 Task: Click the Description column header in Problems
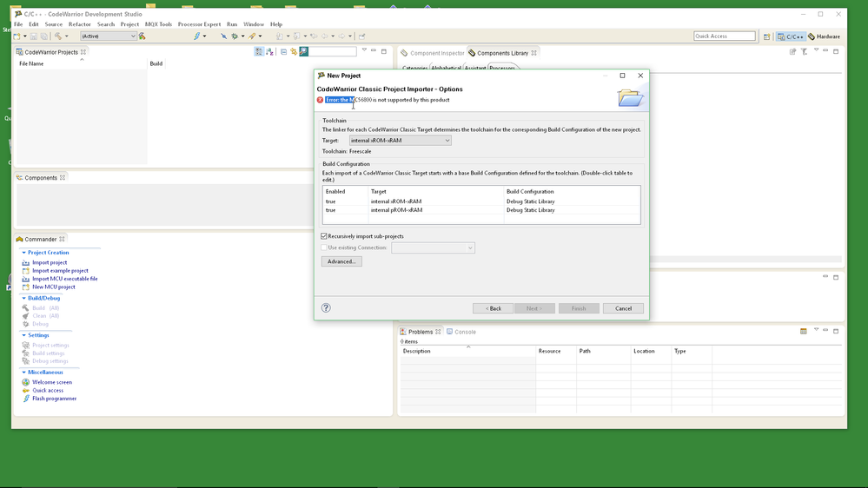[x=467, y=352]
